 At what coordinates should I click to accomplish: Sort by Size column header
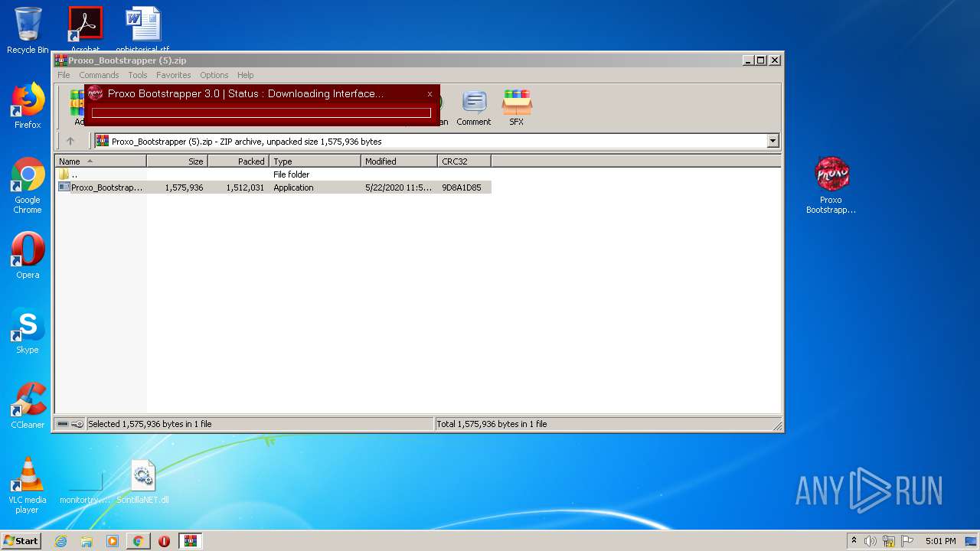click(x=177, y=161)
